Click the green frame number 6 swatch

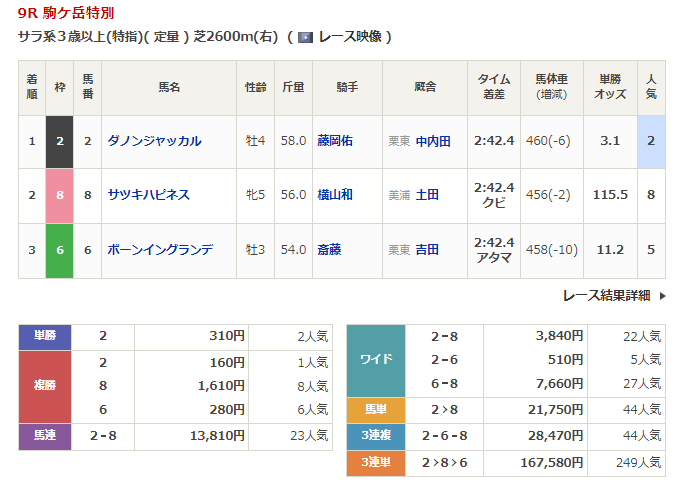tap(60, 249)
